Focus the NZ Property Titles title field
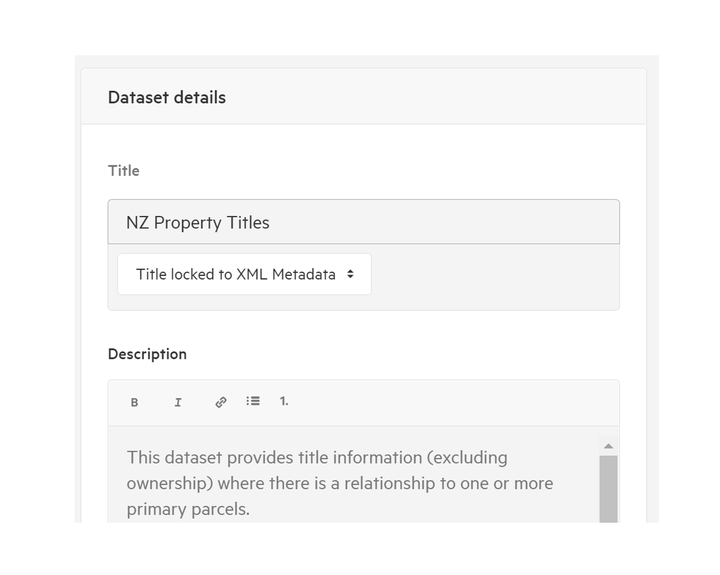The image size is (720, 575). tap(364, 222)
